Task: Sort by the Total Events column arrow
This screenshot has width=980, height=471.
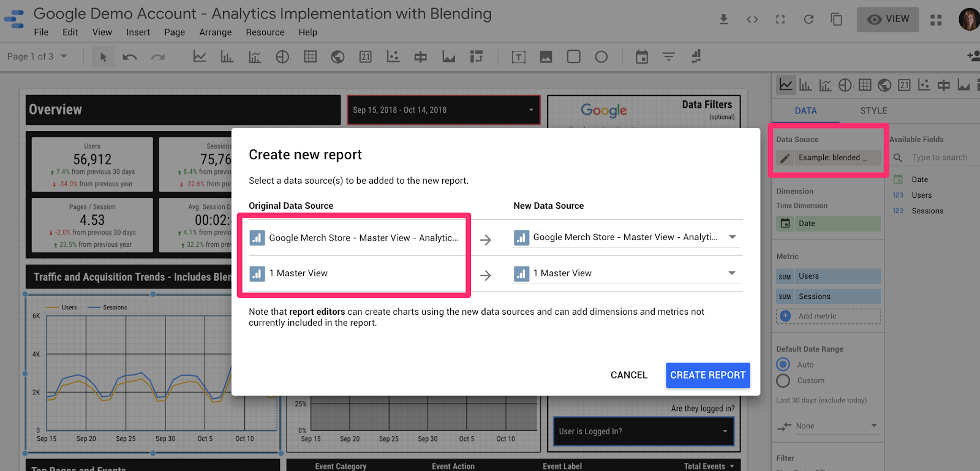Action: pyautogui.click(x=732, y=467)
